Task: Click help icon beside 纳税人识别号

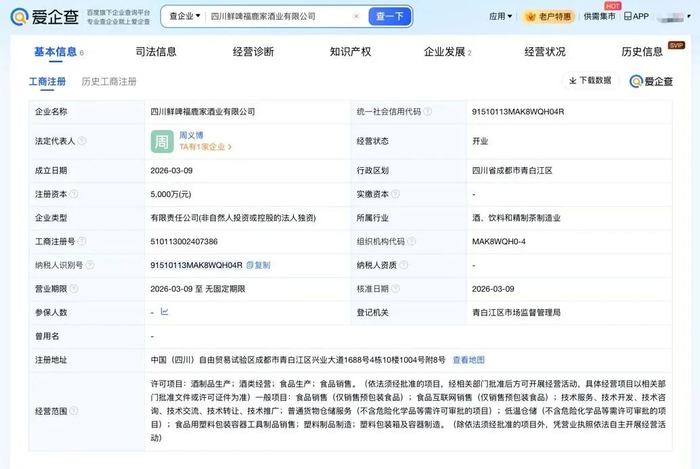Action: 90,265
